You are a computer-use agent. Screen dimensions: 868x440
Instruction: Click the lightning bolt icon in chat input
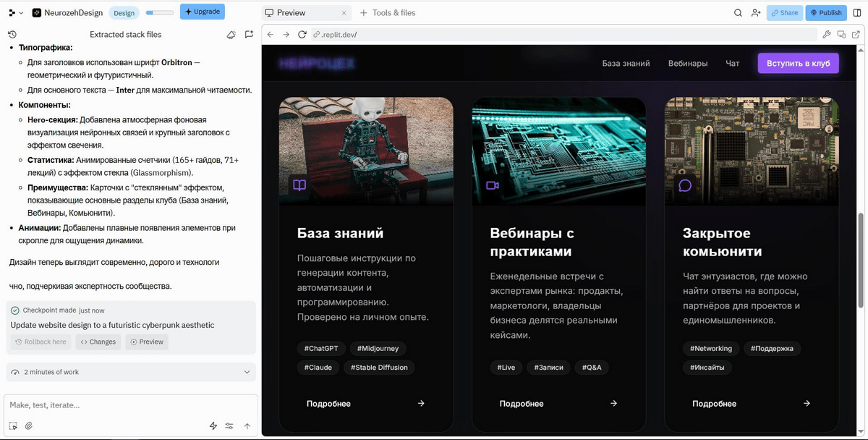(213, 426)
